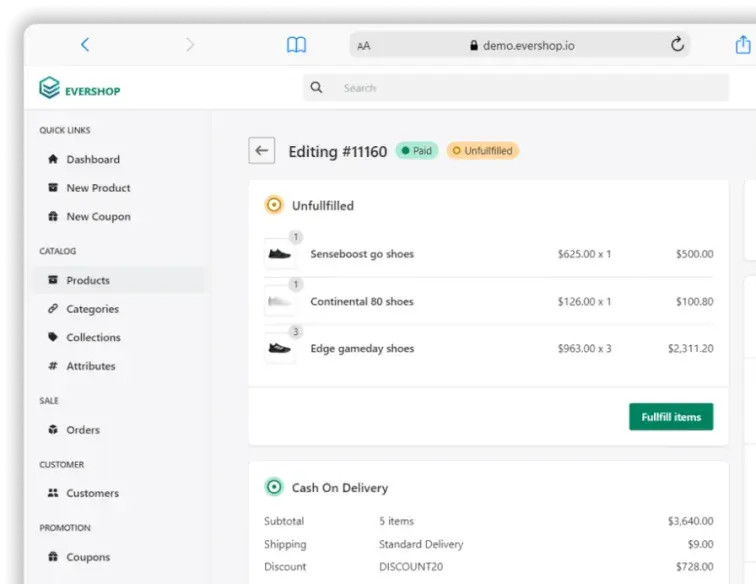Click the Unfulfilled status circle icon
Image resolution: width=756 pixels, height=584 pixels.
274,205
